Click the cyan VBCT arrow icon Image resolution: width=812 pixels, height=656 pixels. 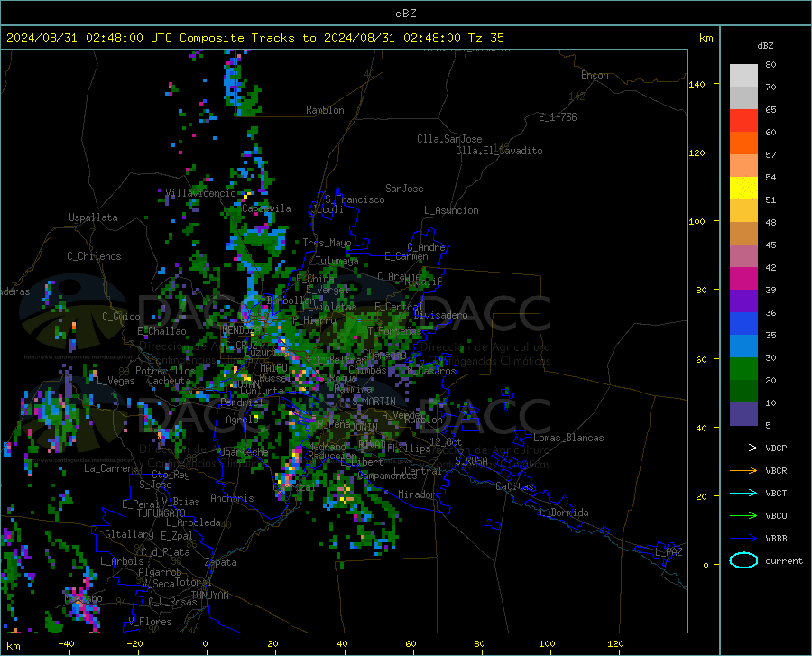tap(743, 493)
